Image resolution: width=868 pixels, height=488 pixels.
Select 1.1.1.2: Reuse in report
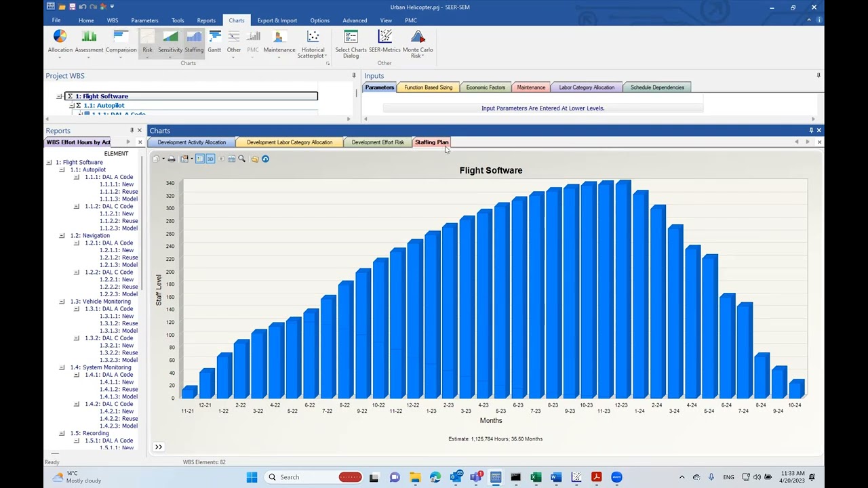click(x=119, y=192)
